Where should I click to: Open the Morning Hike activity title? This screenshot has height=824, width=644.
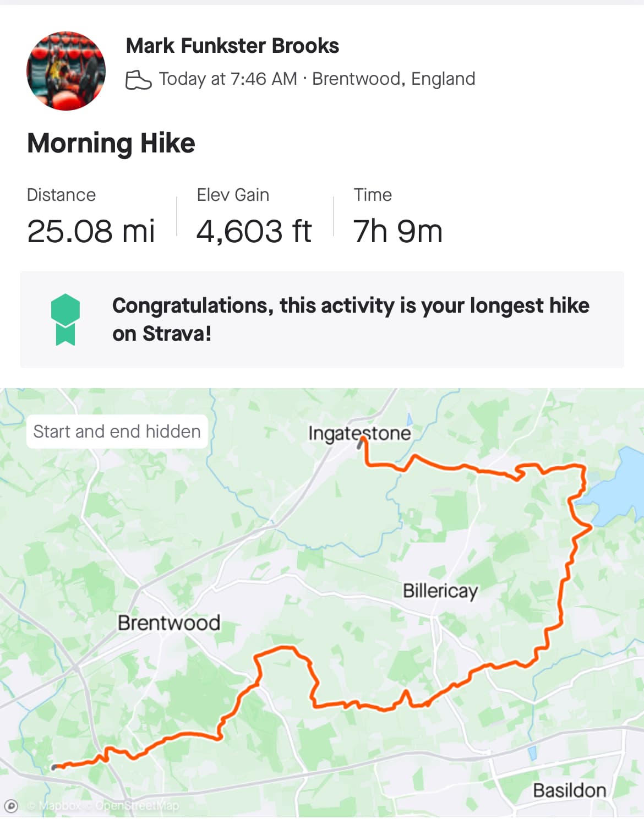pyautogui.click(x=111, y=143)
